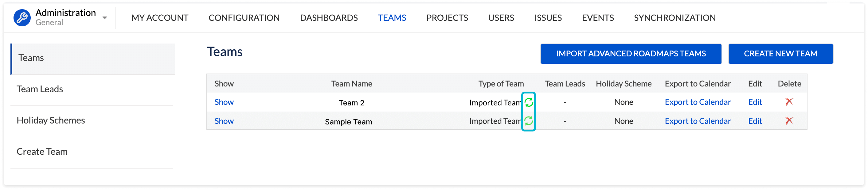This screenshot has width=868, height=190.
Task: Expand the Administration dropdown arrow
Action: (x=105, y=18)
